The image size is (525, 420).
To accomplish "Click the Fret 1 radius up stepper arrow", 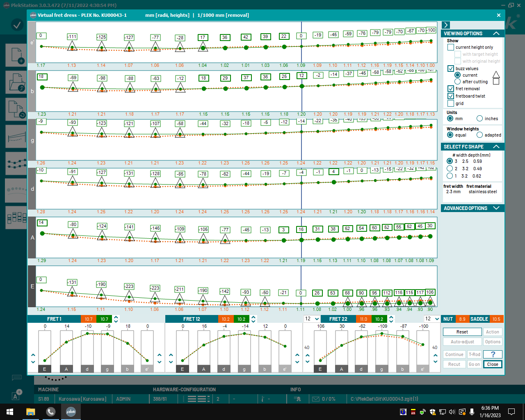I will [x=116, y=317].
